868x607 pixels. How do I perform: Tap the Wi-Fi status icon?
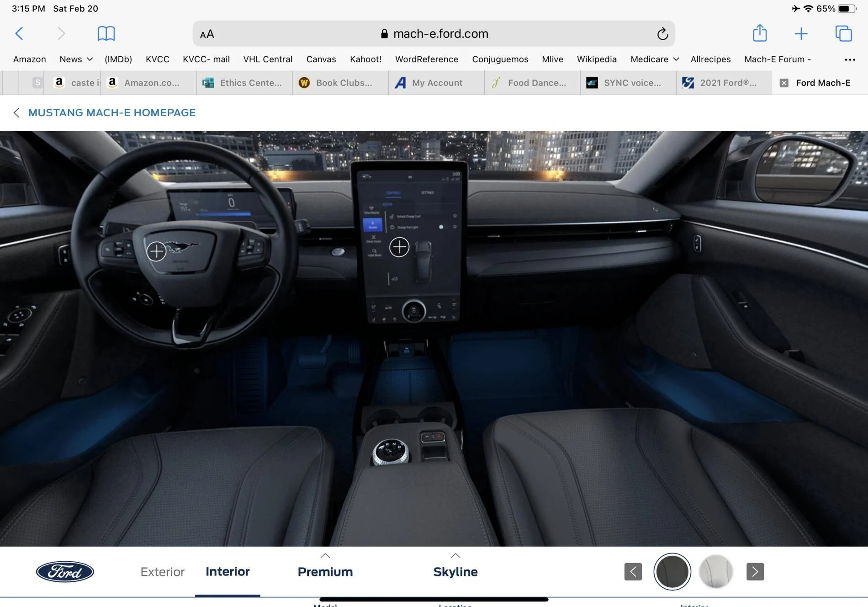tap(808, 9)
